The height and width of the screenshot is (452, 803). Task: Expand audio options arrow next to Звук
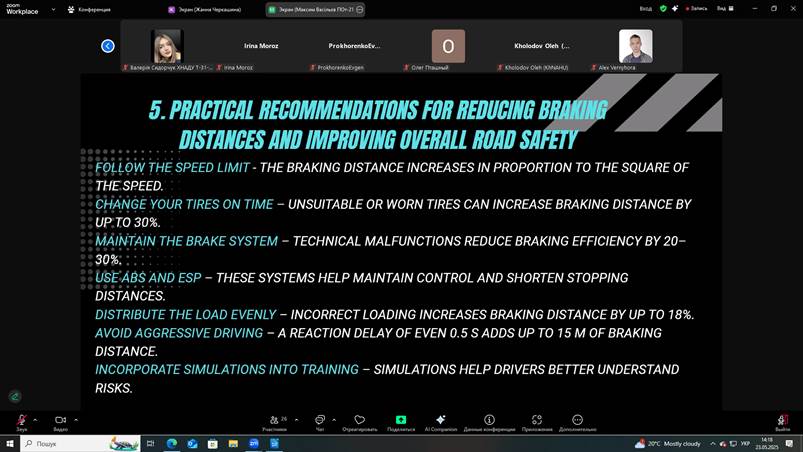pyautogui.click(x=35, y=419)
